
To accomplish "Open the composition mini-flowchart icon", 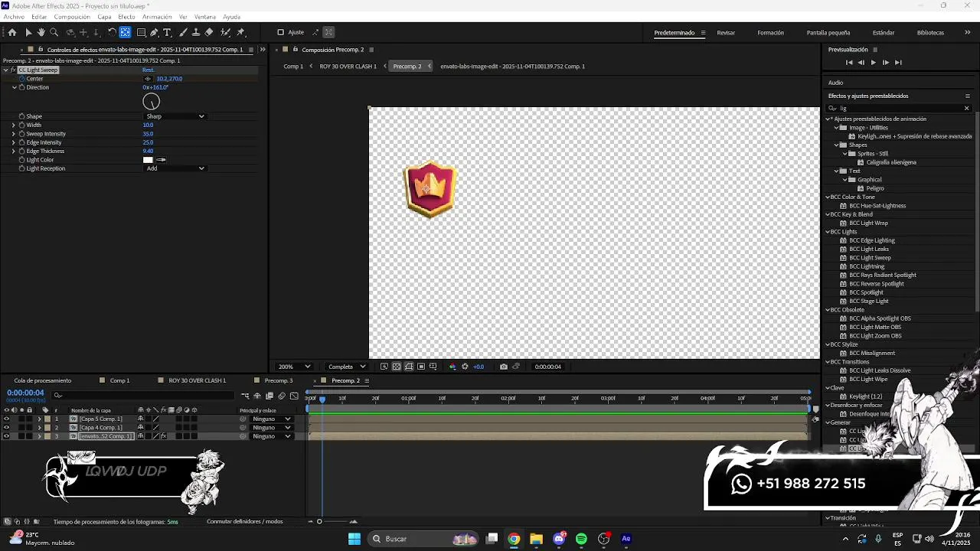I will tap(245, 396).
